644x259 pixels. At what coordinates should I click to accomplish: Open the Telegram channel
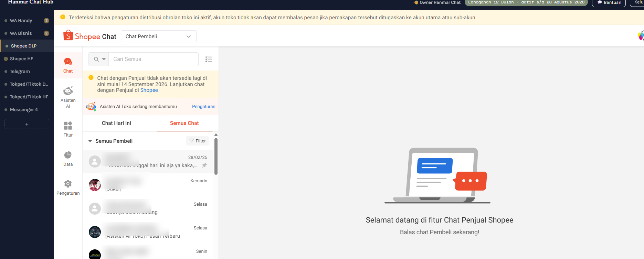click(x=27, y=72)
